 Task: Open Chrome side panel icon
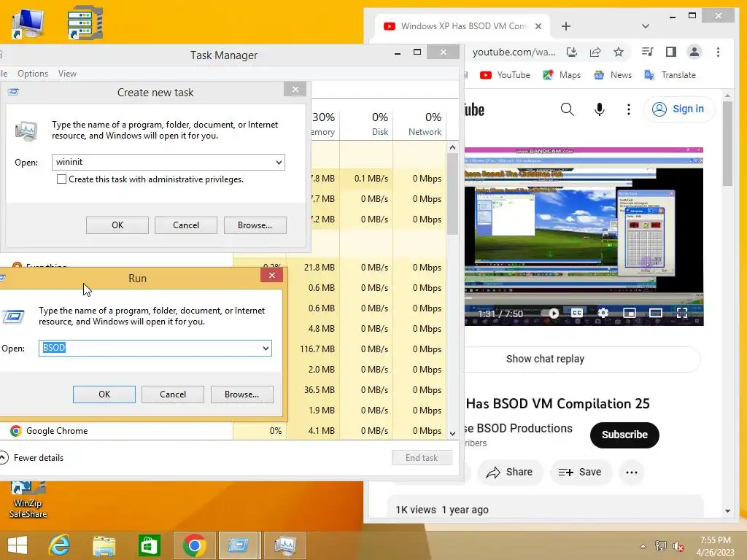(x=671, y=52)
